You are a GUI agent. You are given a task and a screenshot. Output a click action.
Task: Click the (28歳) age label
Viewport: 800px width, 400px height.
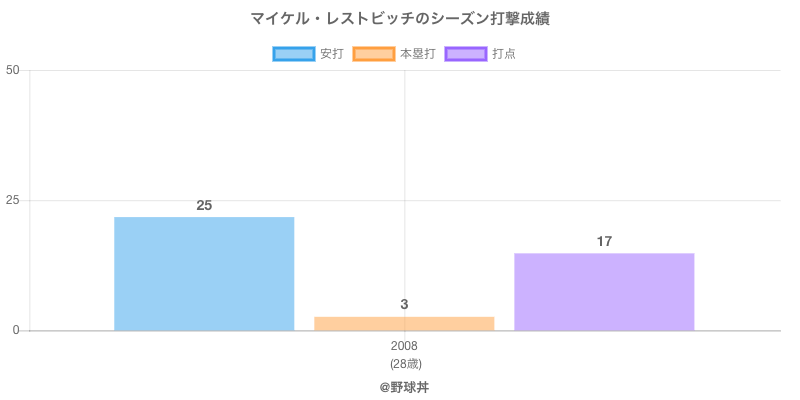404,363
